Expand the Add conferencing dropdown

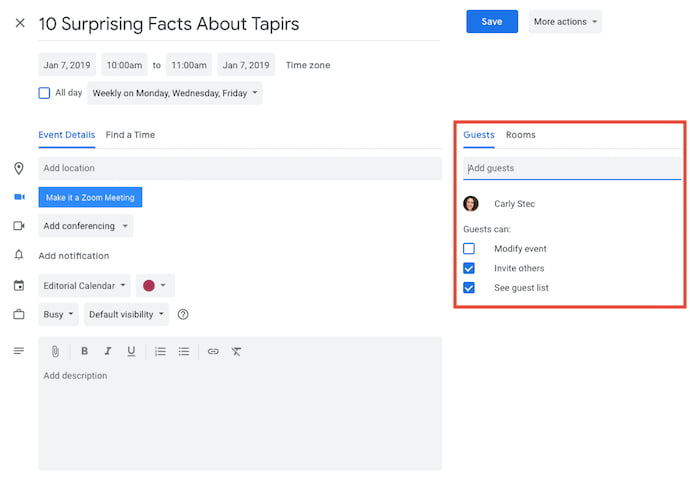[x=86, y=226]
